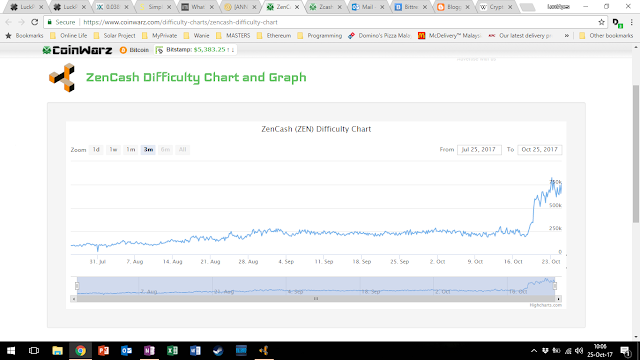Click the browser extension icon beside the star
Screen dimensions: 640x360
tap(618, 23)
